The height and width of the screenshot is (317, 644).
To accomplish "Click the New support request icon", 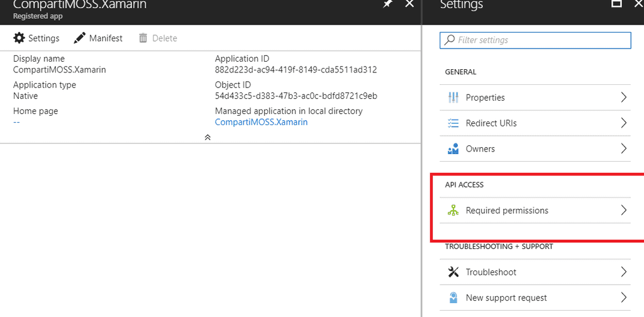I will tap(453, 298).
